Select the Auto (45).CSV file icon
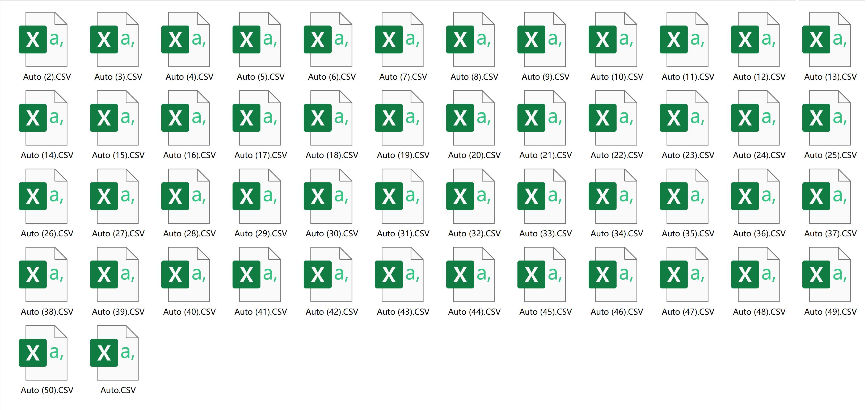 (542, 275)
